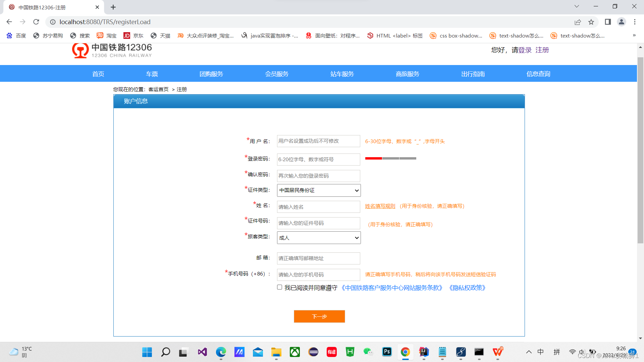Open Xbox from the taskbar
Screen dimensions: 644x362
[x=294, y=352]
